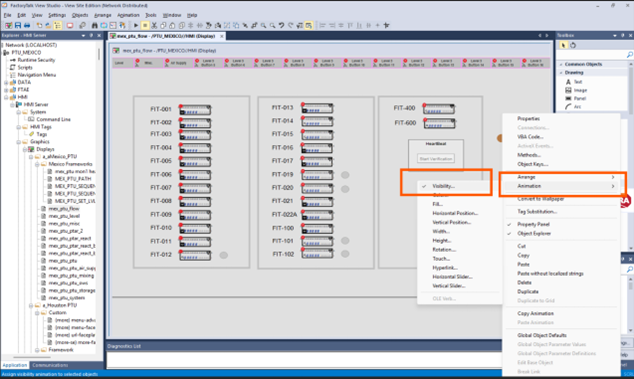The height and width of the screenshot is (379, 634).
Task: Select the gray circle beside FIT-012
Action: tap(224, 255)
